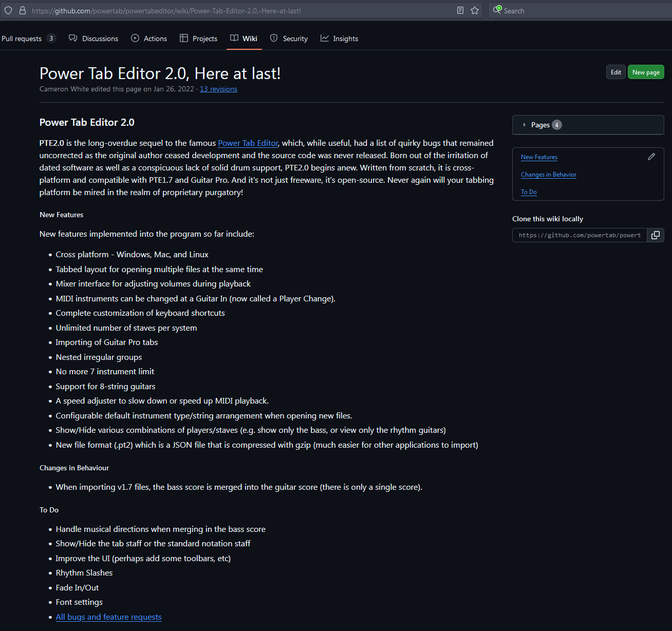Go to the Actions tab
Screen dimensions: 672x631
pos(149,39)
